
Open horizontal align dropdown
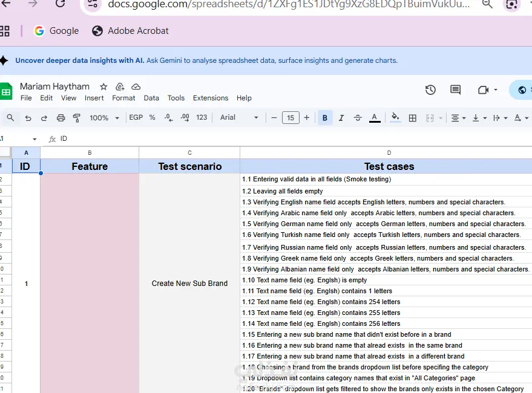pos(458,118)
